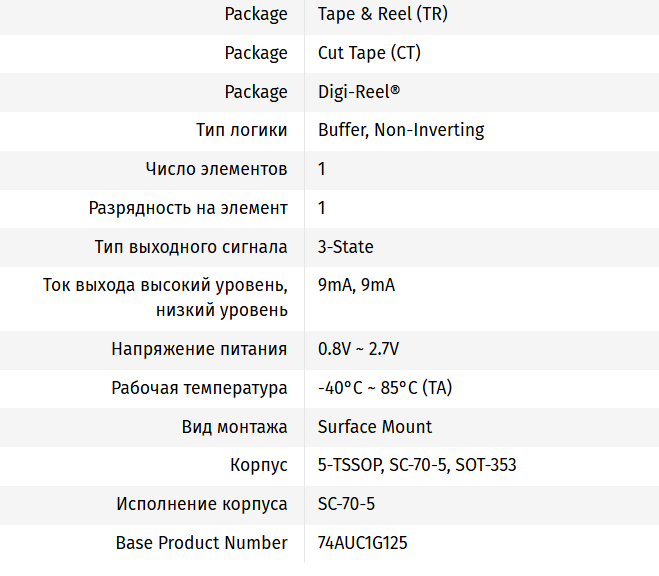The width and height of the screenshot is (659, 576).
Task: Select the "74AUC1G125" product number
Action: point(363,543)
